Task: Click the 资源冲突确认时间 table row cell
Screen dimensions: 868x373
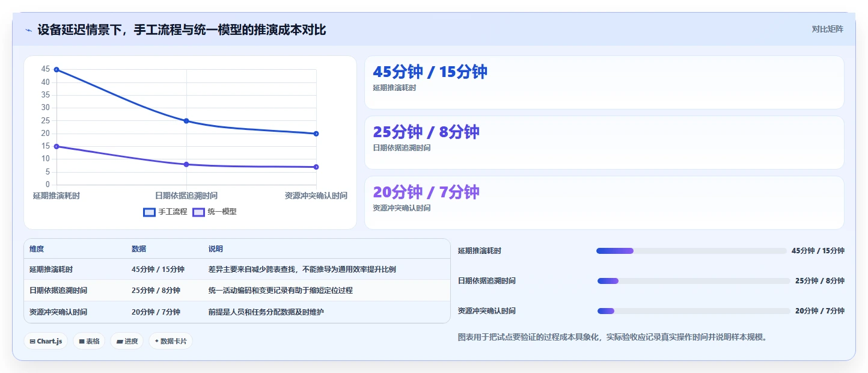Action: click(58, 312)
